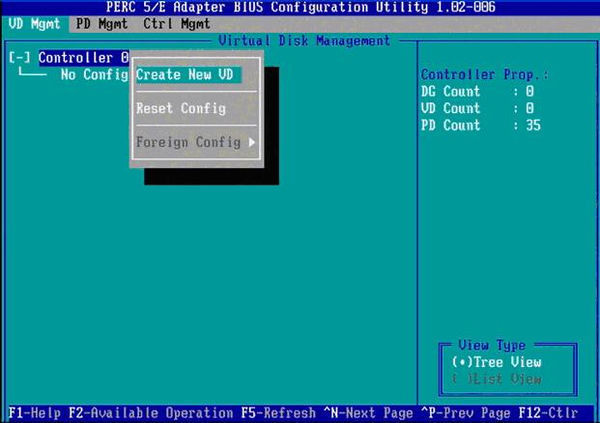Choose Create New VD from the menu
This screenshot has width=600, height=423.
187,75
